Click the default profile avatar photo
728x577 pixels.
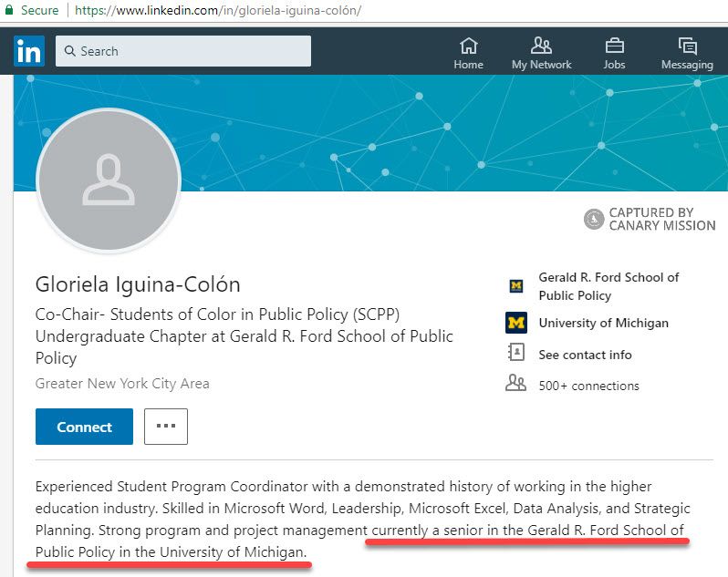[x=109, y=180]
